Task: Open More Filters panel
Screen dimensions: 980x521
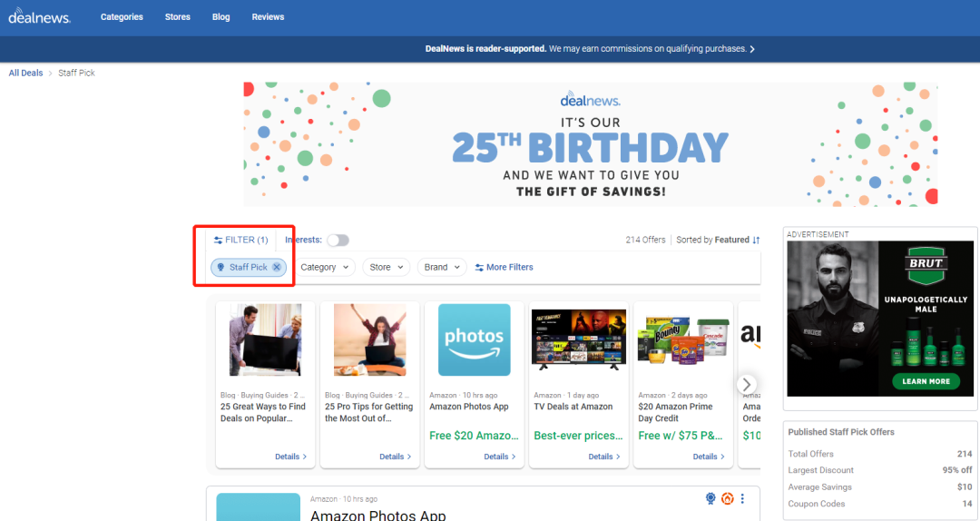Action: (x=505, y=267)
